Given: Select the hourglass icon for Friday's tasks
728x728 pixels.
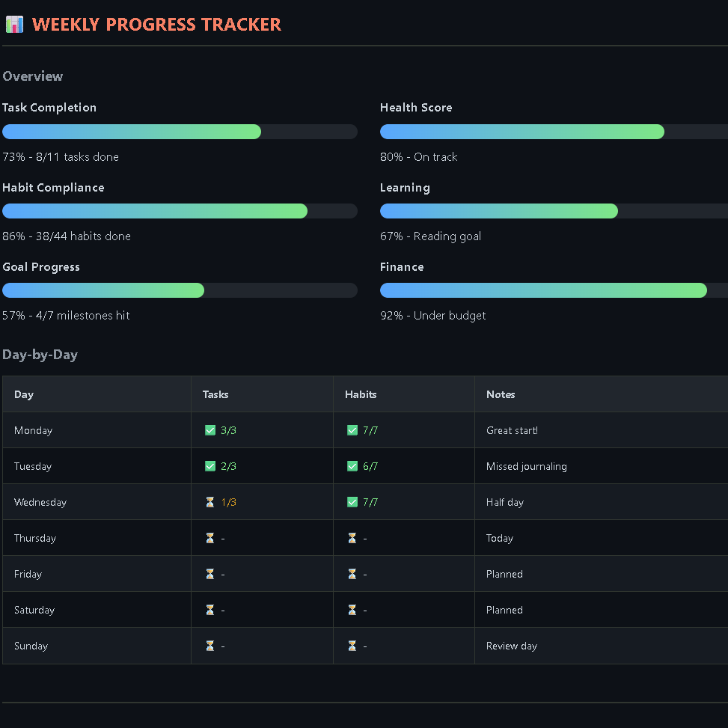Looking at the screenshot, I should (x=210, y=574).
